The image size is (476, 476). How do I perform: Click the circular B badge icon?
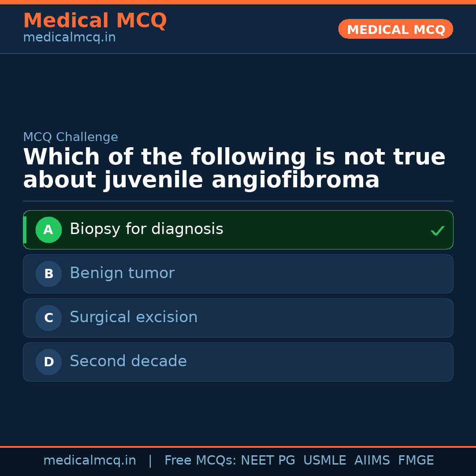coord(48,274)
